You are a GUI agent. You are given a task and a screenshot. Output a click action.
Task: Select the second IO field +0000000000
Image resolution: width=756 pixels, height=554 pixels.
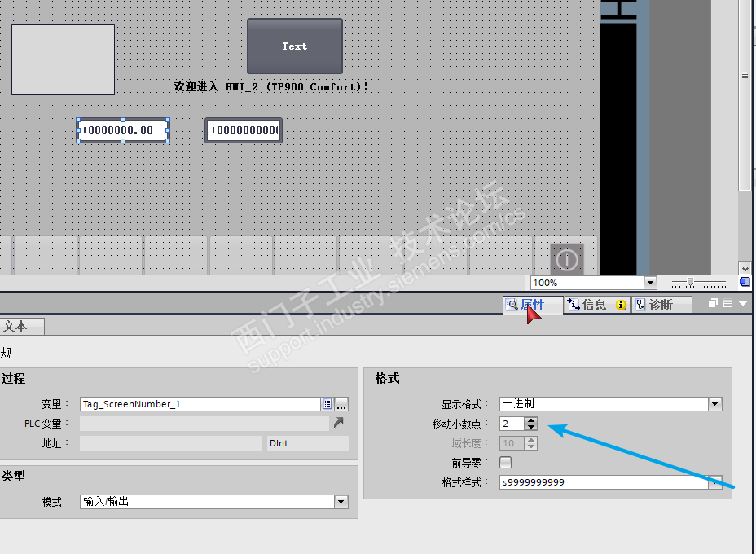(244, 130)
